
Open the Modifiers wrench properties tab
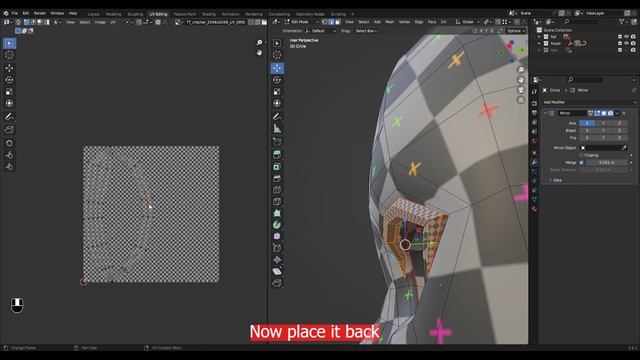coord(534,162)
